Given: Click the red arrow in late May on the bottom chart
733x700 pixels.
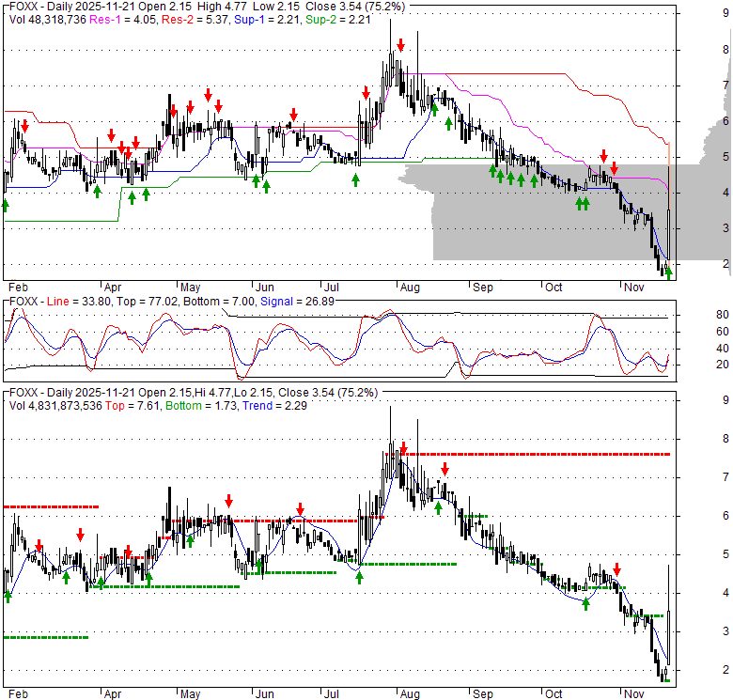Looking at the screenshot, I should tap(228, 502).
